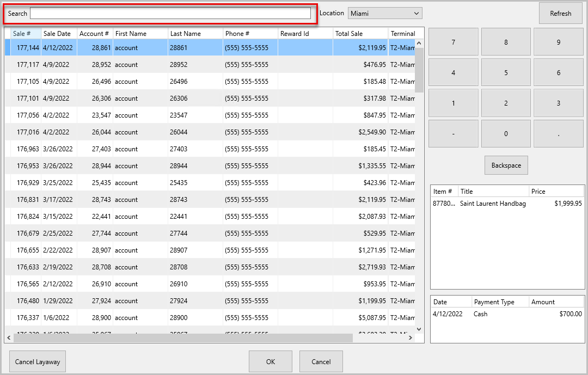Select the Saint Laurent Handbag item row
This screenshot has width=588, height=375.
pos(507,203)
